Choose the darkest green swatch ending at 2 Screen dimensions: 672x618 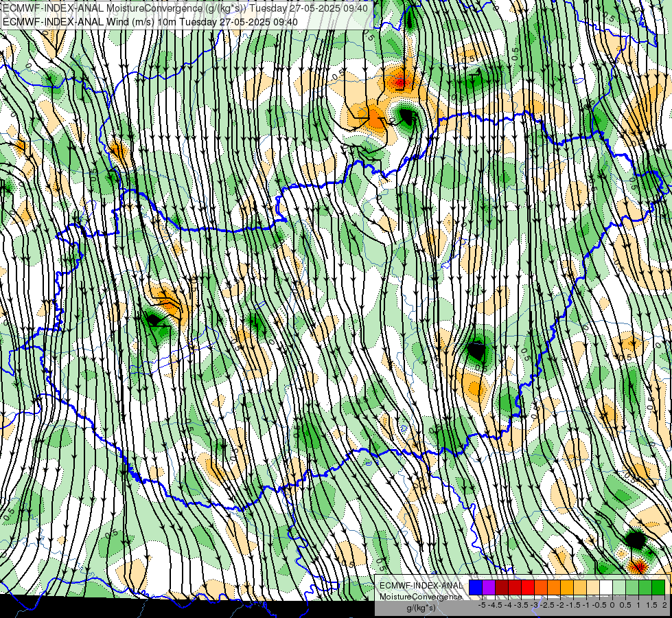pos(658,587)
